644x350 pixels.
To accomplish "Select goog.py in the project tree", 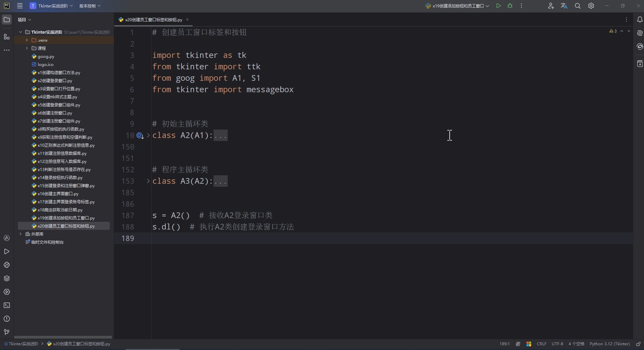I will [x=46, y=57].
